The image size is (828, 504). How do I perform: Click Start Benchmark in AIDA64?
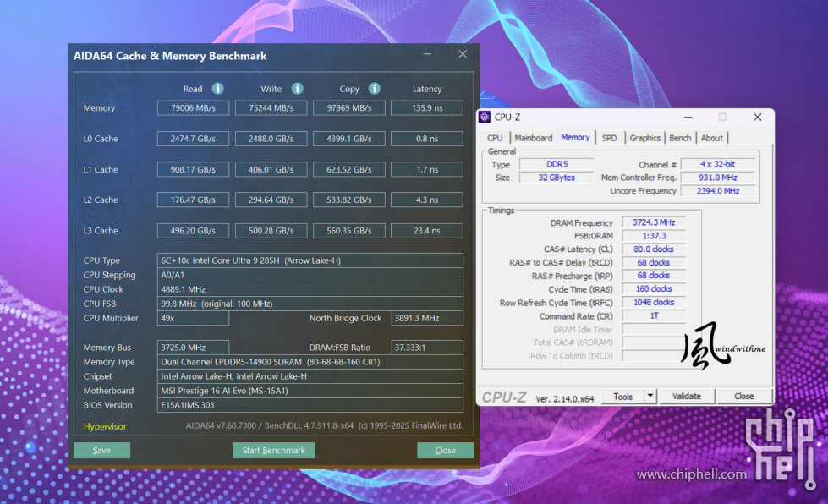coord(273,450)
